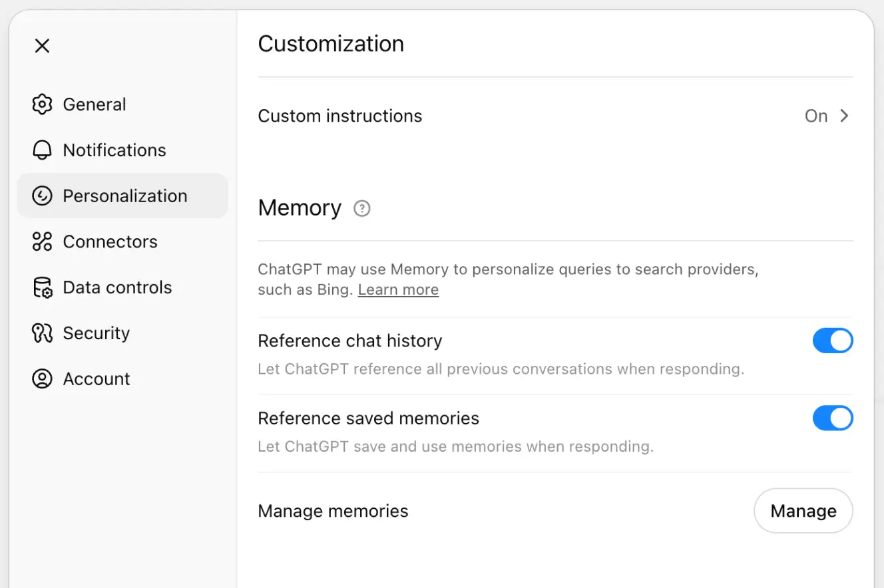Click the General gear icon

(x=42, y=104)
